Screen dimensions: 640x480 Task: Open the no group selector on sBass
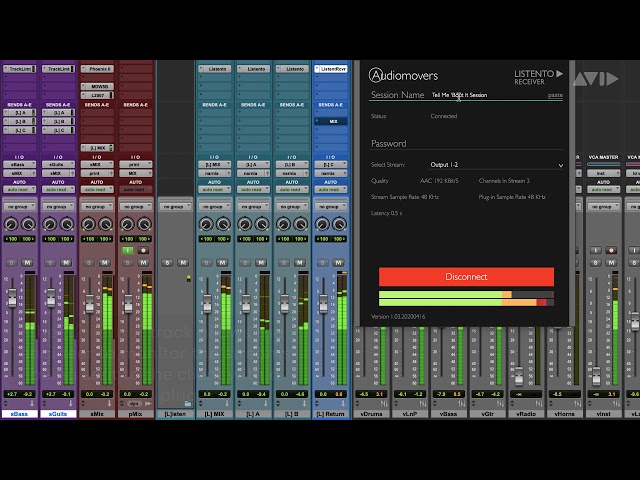19,207
